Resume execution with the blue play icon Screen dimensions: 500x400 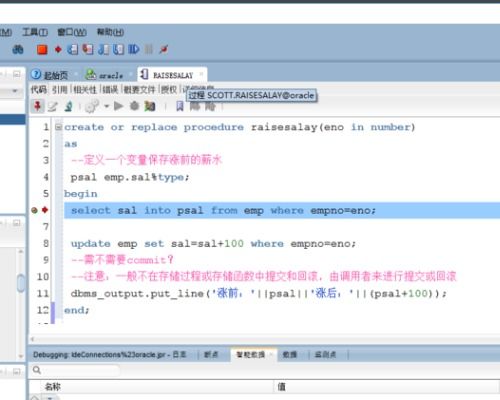[134, 50]
